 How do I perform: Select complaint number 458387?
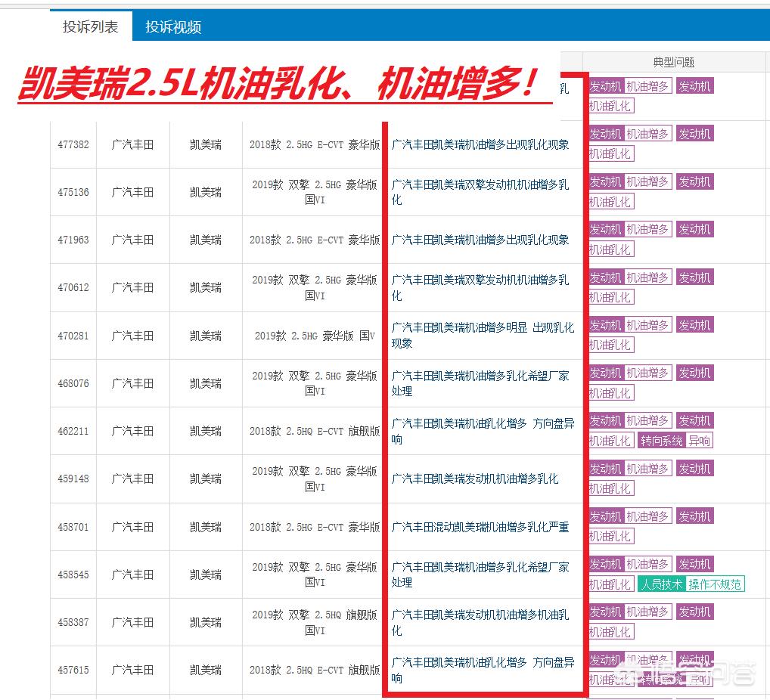click(x=73, y=622)
